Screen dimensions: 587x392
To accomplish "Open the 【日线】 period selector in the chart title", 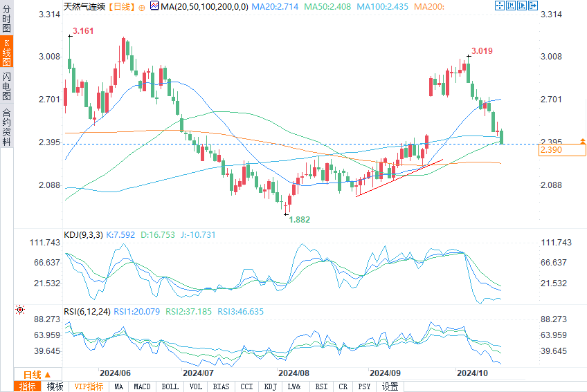I will [122, 7].
